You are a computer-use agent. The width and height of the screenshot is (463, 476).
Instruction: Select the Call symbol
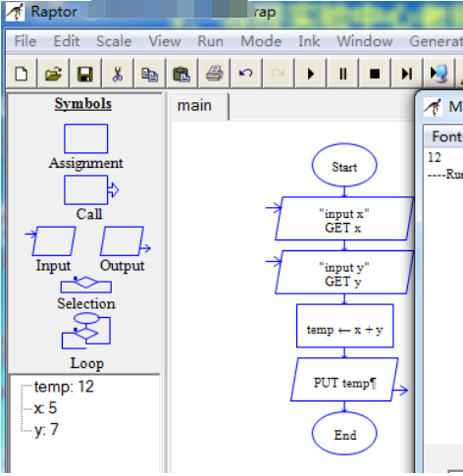[x=91, y=190]
